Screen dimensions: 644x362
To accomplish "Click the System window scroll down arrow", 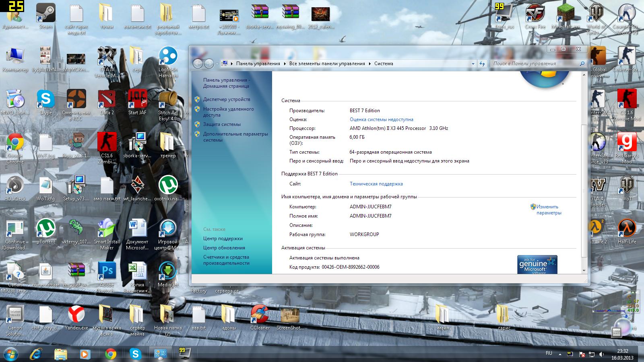I will click(x=584, y=271).
